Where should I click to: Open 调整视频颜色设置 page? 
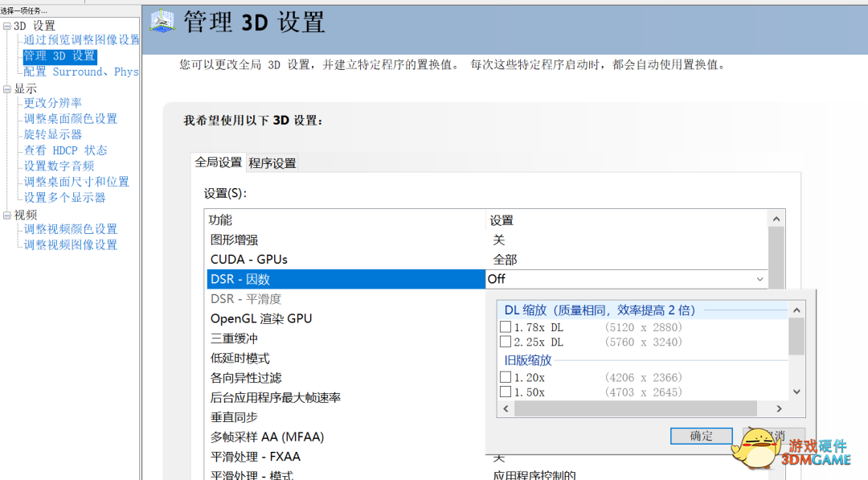tap(70, 229)
